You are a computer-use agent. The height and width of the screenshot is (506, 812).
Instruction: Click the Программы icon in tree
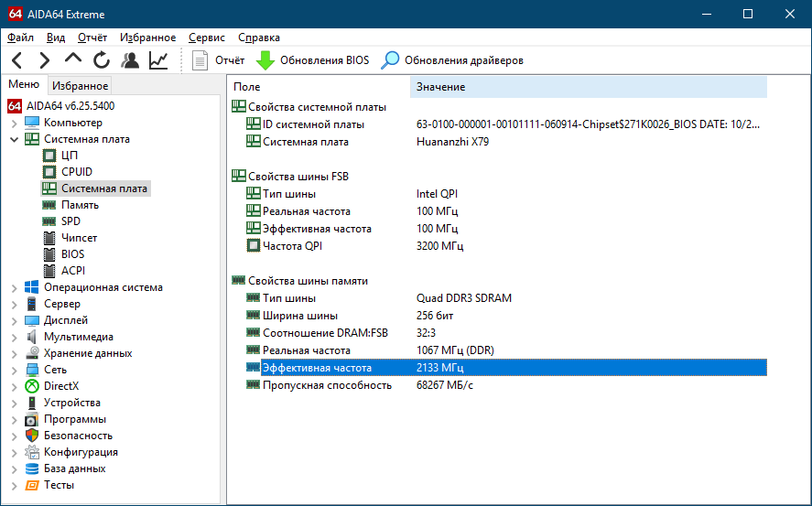32,419
